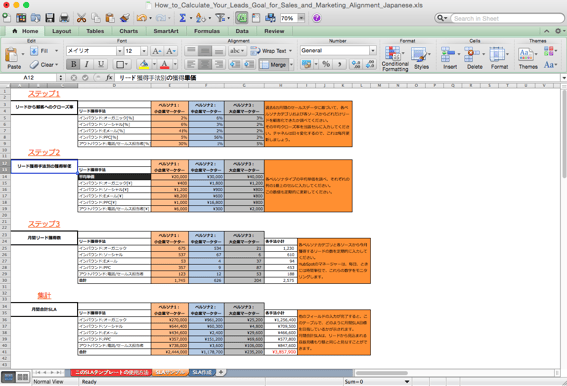Open the SmartArt ribbon tab
Viewport: 567px width, 386px height.
coord(166,31)
